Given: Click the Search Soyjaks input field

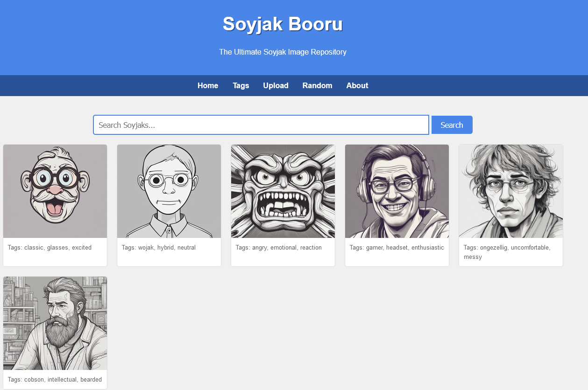Looking at the screenshot, I should (261, 125).
